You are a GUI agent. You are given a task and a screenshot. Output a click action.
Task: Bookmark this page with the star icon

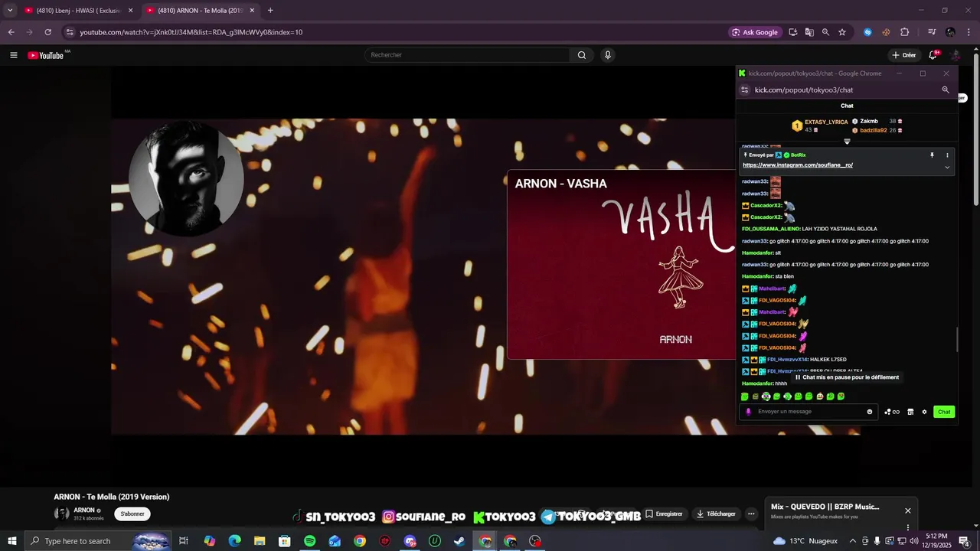tap(842, 32)
